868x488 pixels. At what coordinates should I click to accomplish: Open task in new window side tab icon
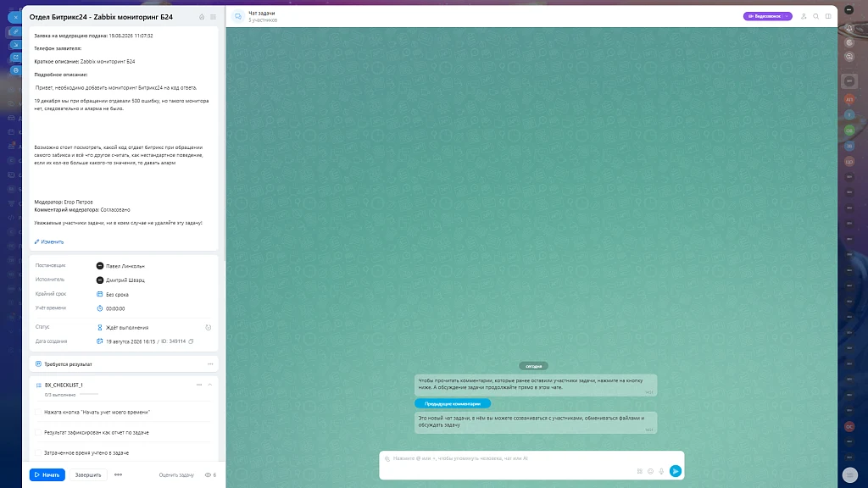tap(15, 58)
